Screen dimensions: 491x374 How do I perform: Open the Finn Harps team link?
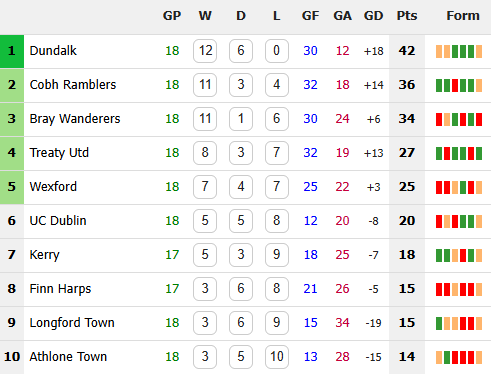click(60, 289)
